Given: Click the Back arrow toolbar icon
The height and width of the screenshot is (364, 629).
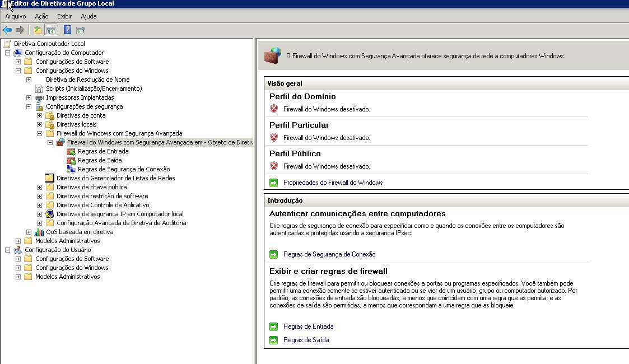Looking at the screenshot, I should click(x=7, y=30).
